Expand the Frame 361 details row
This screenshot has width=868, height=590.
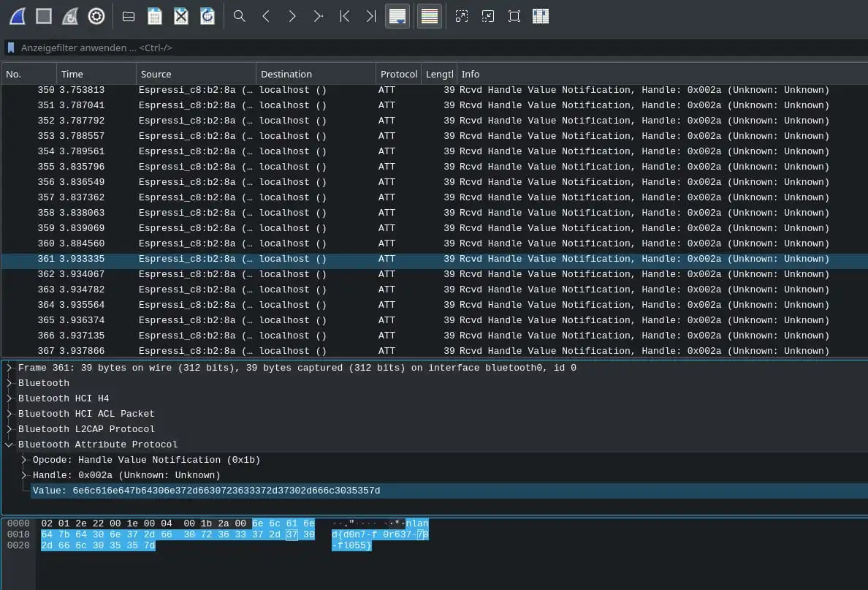click(x=9, y=368)
